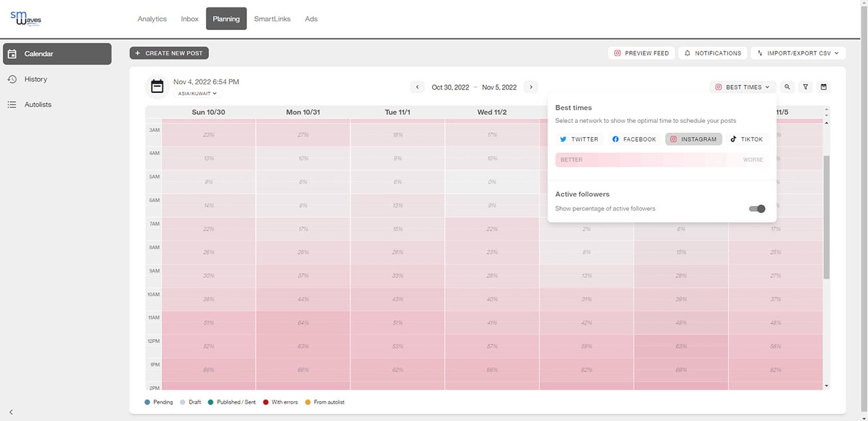The height and width of the screenshot is (421, 868).
Task: Select the Mon 10/31 9AM slot showing 37%
Action: click(303, 276)
